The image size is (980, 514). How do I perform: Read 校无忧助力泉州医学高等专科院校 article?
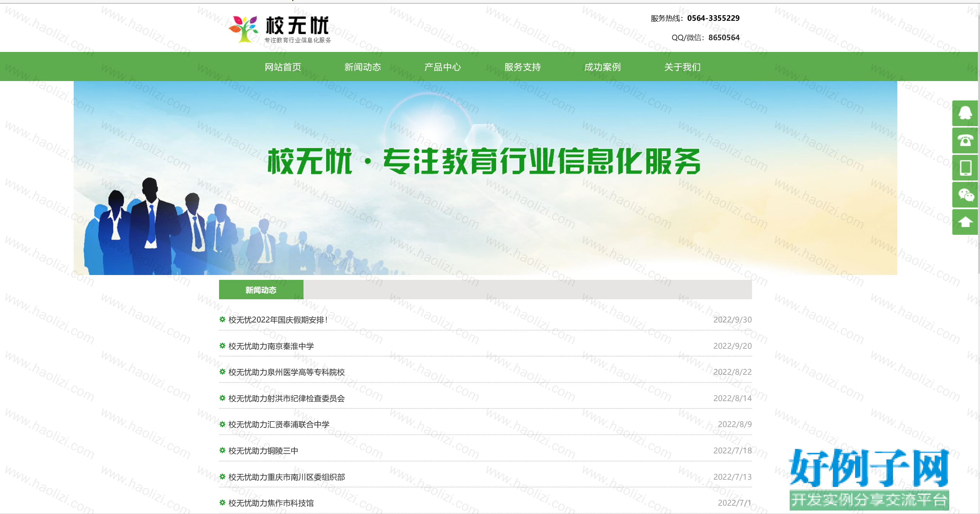[x=287, y=372]
